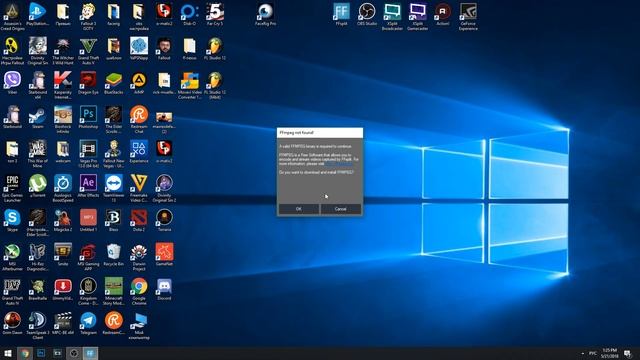Open the Divinity Original Sin 2 shortcut
The width and height of the screenshot is (640, 360).
tap(164, 189)
